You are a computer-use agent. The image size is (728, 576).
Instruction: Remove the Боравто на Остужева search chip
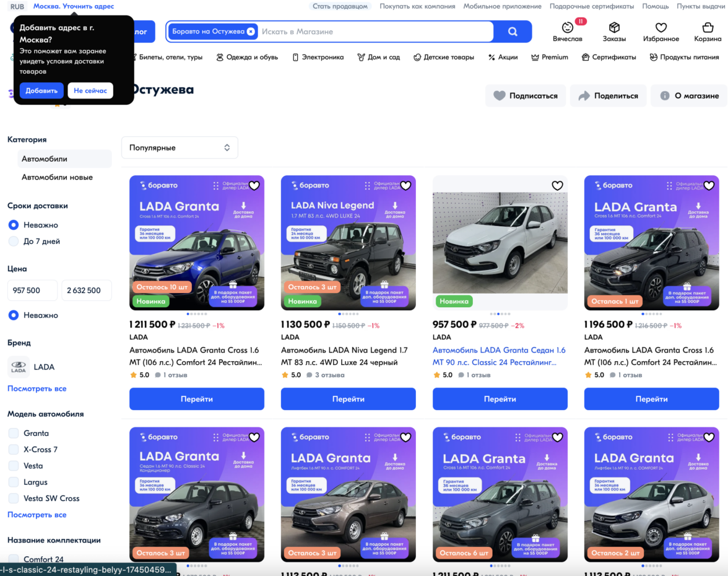pyautogui.click(x=251, y=32)
